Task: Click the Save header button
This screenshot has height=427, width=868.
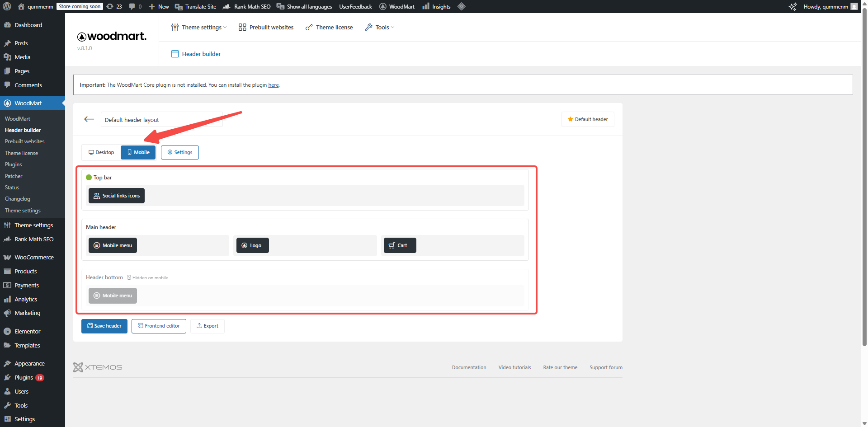Action: (x=104, y=326)
